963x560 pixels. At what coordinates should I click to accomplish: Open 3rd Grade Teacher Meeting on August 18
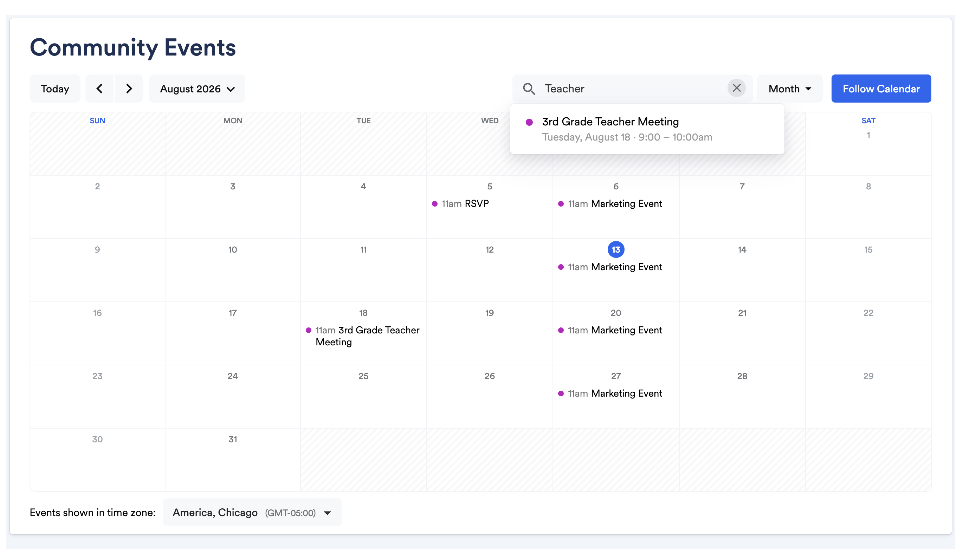coord(363,336)
